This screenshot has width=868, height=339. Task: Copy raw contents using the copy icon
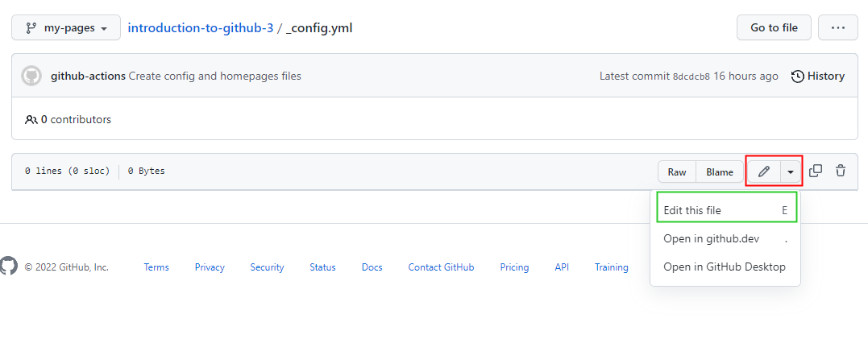point(816,171)
